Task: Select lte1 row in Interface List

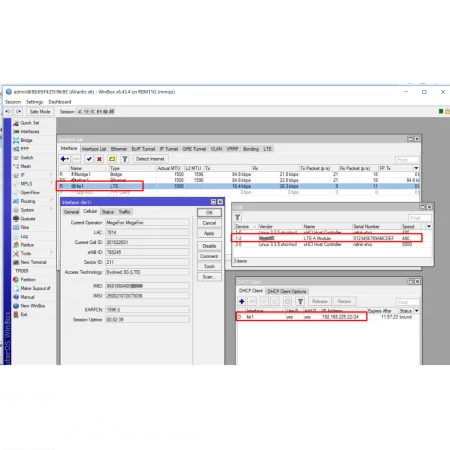Action: [239, 186]
